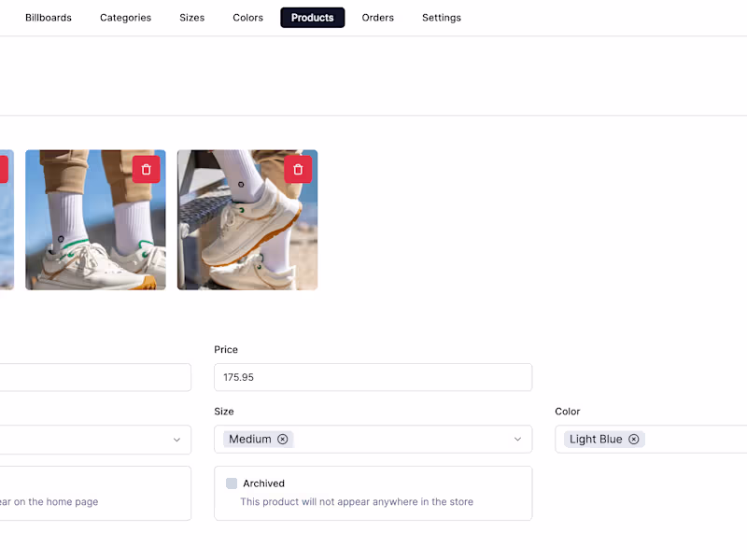
Task: Select the Categories nav item
Action: point(125,17)
